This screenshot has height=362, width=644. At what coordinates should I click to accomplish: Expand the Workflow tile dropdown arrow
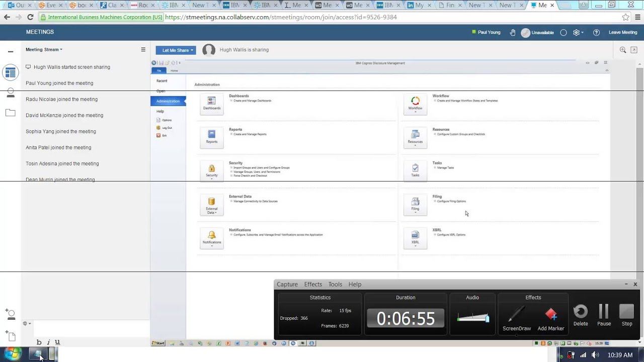point(415,112)
